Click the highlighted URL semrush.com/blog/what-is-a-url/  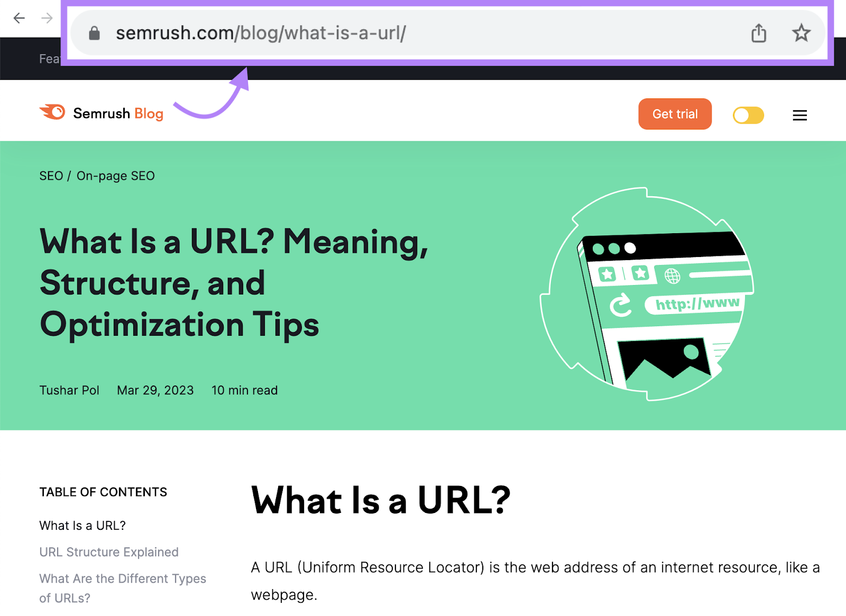pos(261,33)
